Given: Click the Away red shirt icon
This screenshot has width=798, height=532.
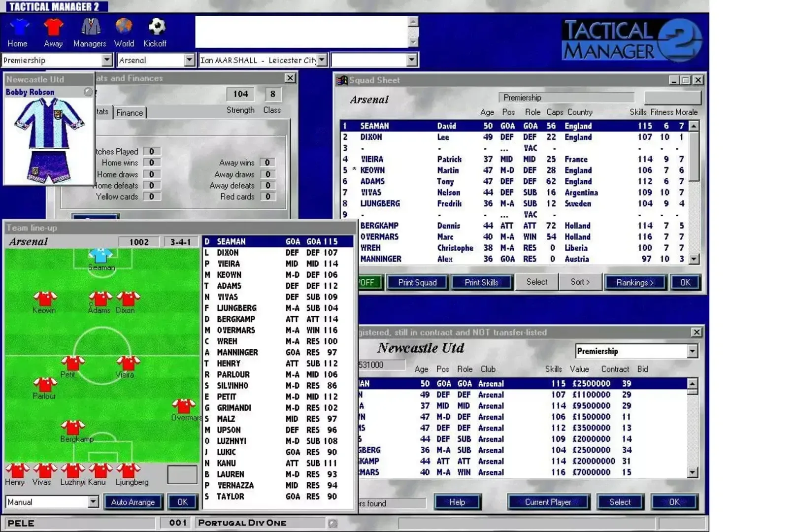Looking at the screenshot, I should tap(53, 28).
